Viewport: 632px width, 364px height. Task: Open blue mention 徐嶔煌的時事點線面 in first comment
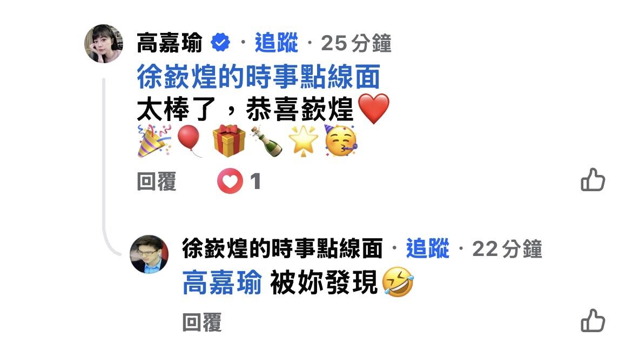coord(258,76)
